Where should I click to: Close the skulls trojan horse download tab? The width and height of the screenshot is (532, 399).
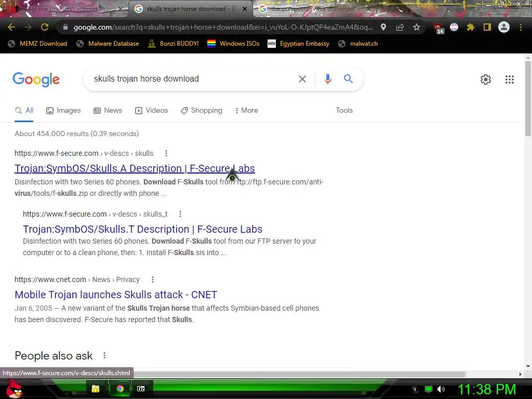245,9
